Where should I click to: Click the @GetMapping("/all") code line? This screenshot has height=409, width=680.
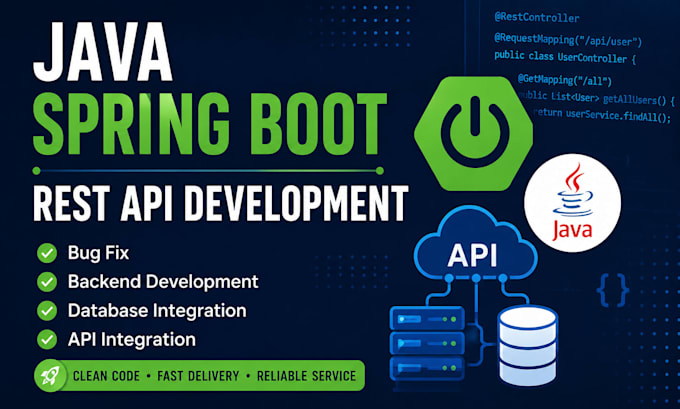click(565, 80)
